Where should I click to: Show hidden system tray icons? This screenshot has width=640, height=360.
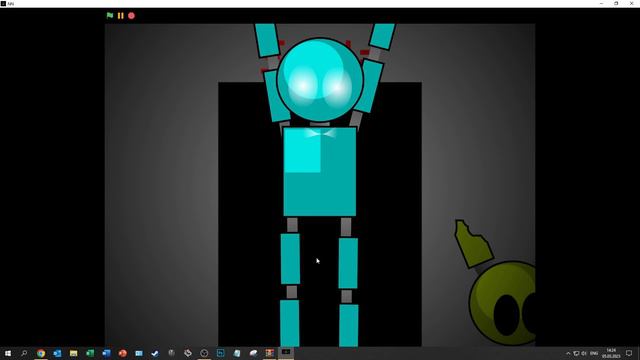(568, 353)
